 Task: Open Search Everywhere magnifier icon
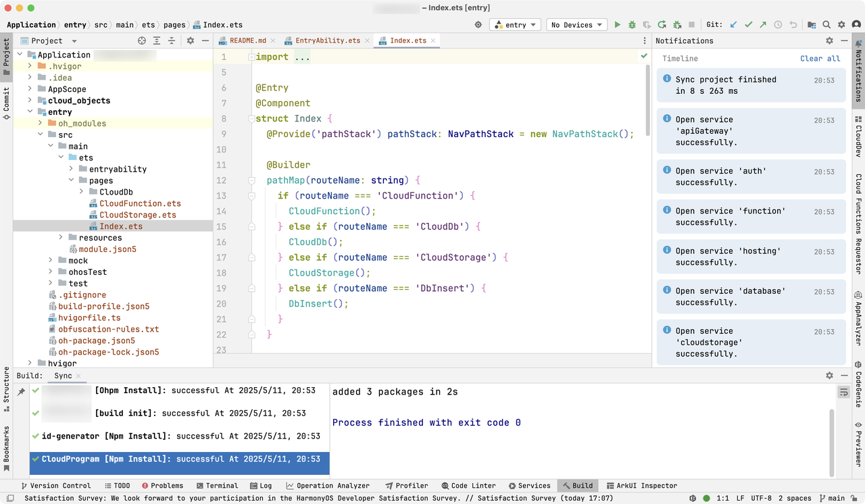point(826,25)
